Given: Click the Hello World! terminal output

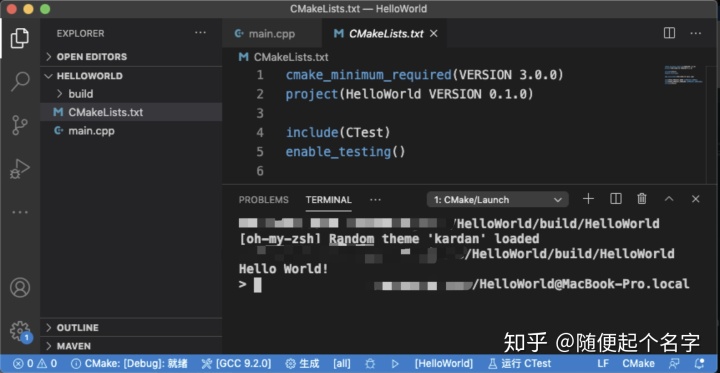Looking at the screenshot, I should 284,269.
